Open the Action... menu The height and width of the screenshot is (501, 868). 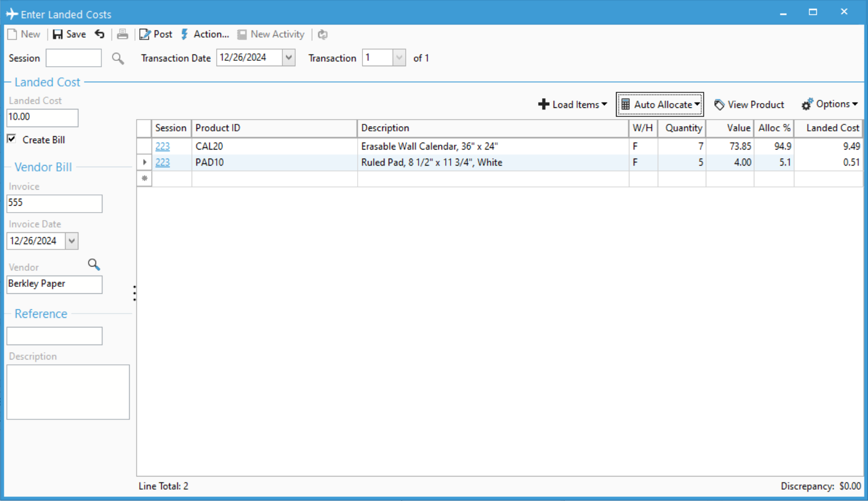coord(205,34)
